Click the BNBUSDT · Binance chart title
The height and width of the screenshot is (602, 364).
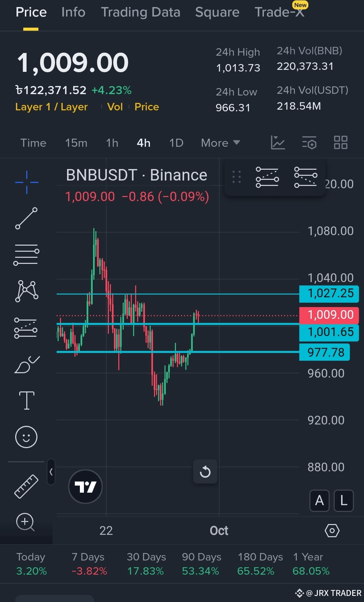(x=136, y=175)
